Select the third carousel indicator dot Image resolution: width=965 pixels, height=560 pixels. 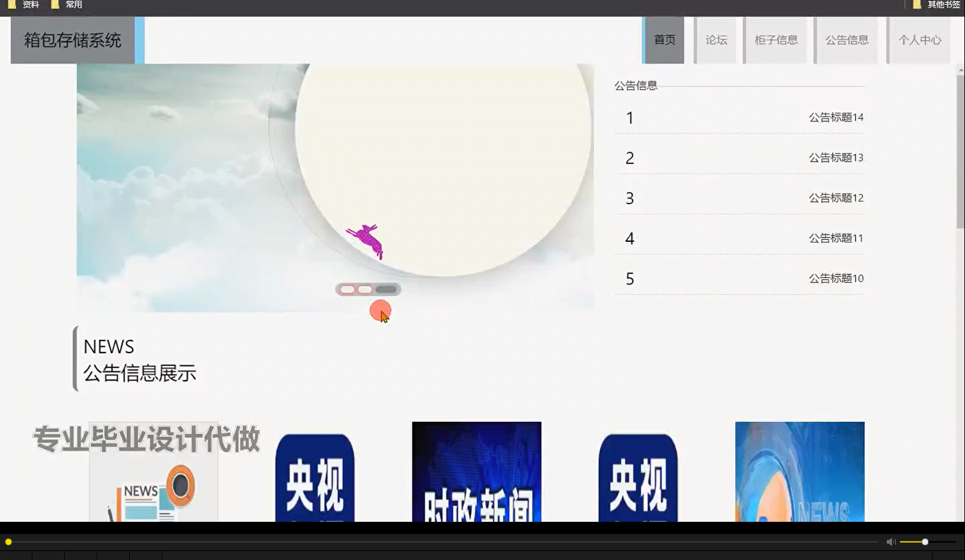point(385,289)
